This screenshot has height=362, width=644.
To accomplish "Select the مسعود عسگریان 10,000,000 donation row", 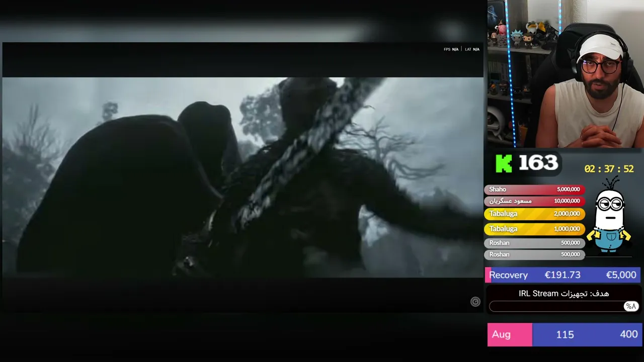I will [x=534, y=201].
